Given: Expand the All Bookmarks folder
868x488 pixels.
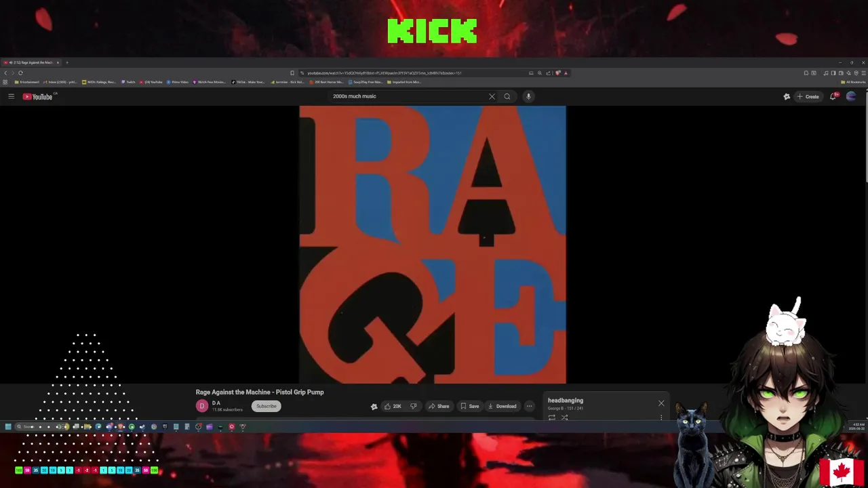Looking at the screenshot, I should point(852,82).
